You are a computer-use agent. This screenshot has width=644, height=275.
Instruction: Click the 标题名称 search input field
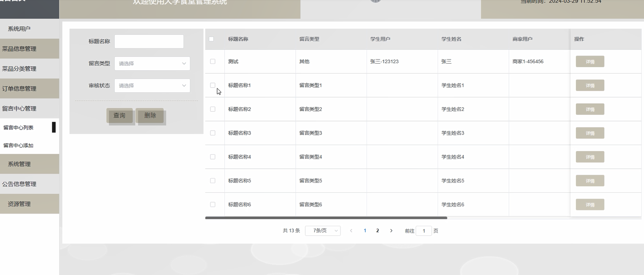(149, 41)
